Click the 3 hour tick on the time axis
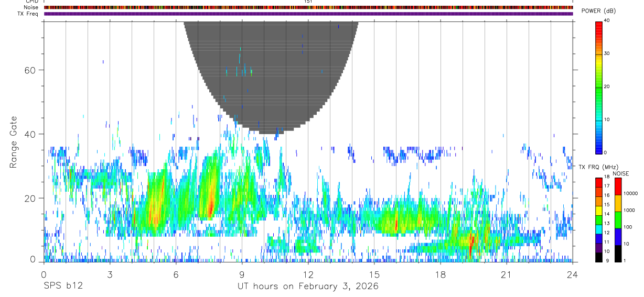The width and height of the screenshot is (644, 297). tap(110, 274)
